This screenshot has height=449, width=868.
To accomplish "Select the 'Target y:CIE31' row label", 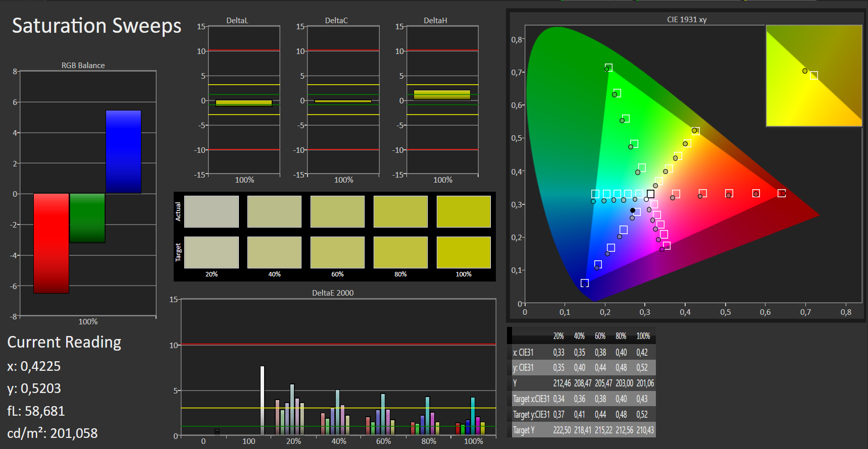I will point(531,415).
